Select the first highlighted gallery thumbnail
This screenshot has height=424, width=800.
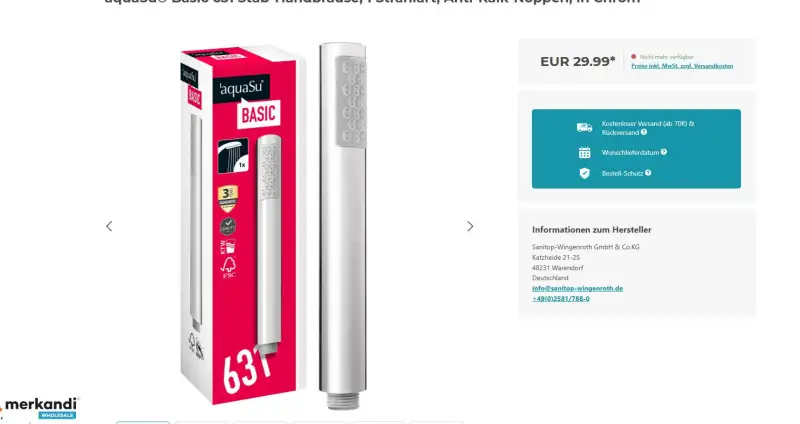[x=143, y=422]
